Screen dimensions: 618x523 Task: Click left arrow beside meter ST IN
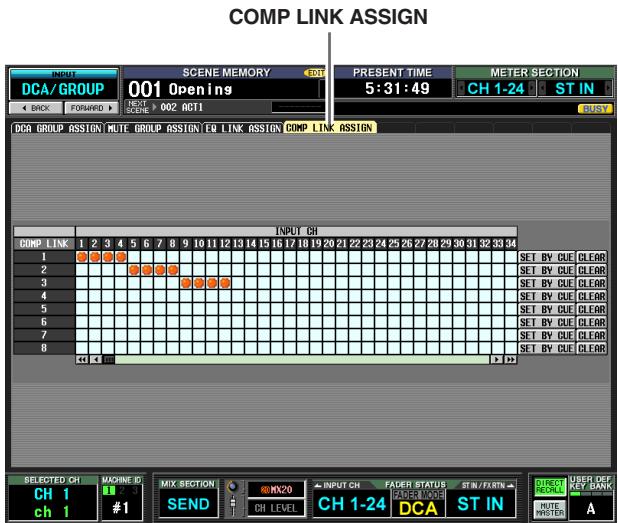(x=542, y=88)
